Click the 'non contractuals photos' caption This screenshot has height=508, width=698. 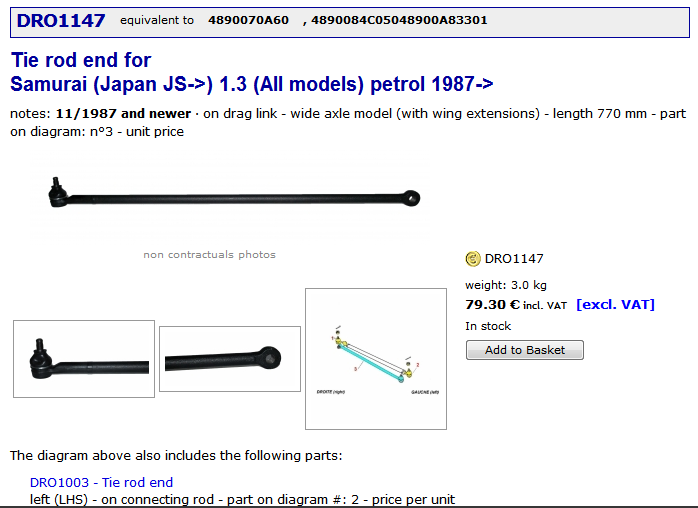pyautogui.click(x=210, y=255)
